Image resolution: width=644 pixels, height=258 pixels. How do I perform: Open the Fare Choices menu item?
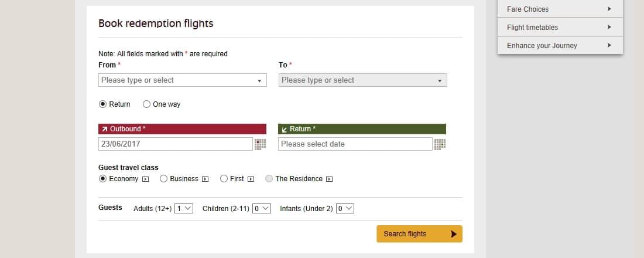tap(560, 9)
